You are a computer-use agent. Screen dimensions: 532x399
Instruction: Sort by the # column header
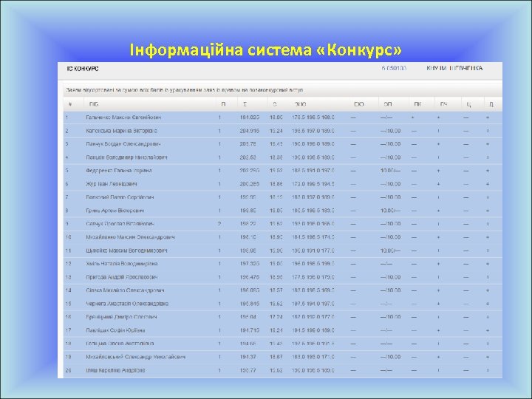(70, 104)
